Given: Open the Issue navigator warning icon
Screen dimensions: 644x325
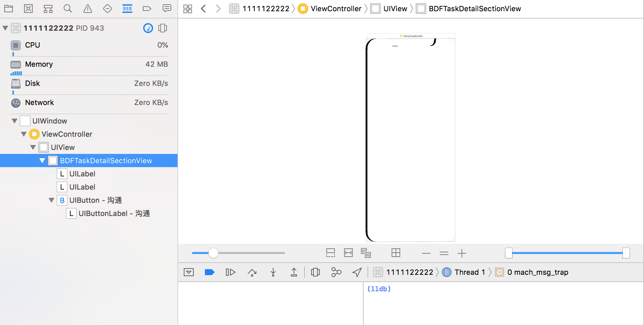Looking at the screenshot, I should [88, 9].
